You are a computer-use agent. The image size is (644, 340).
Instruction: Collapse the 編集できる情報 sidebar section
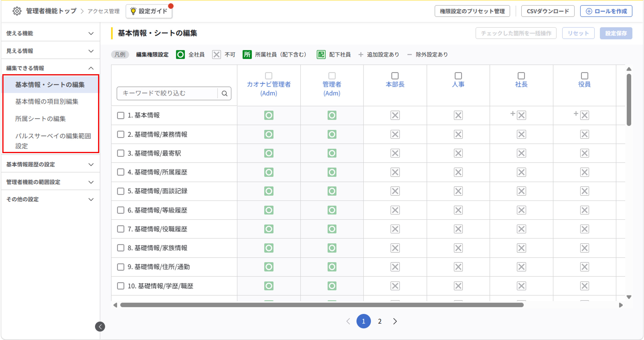pos(50,68)
